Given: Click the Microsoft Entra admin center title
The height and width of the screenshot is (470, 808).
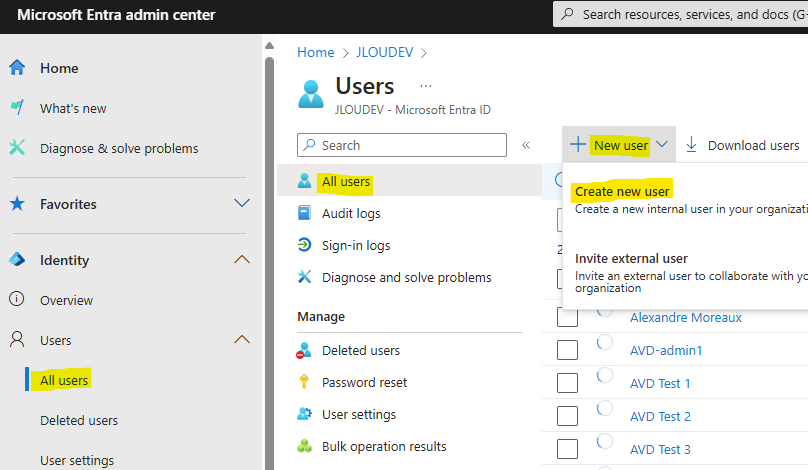Looking at the screenshot, I should [116, 15].
